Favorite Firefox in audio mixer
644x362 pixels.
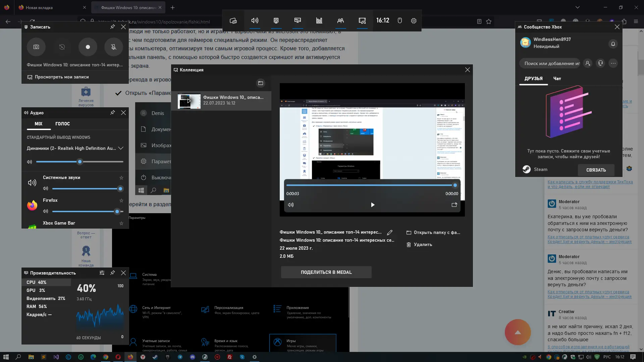(x=121, y=200)
